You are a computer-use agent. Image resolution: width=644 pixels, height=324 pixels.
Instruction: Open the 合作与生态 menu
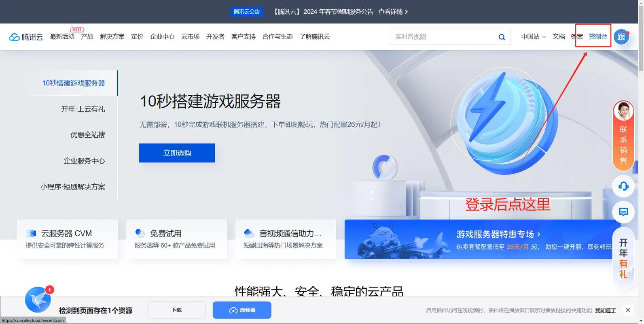pyautogui.click(x=278, y=37)
